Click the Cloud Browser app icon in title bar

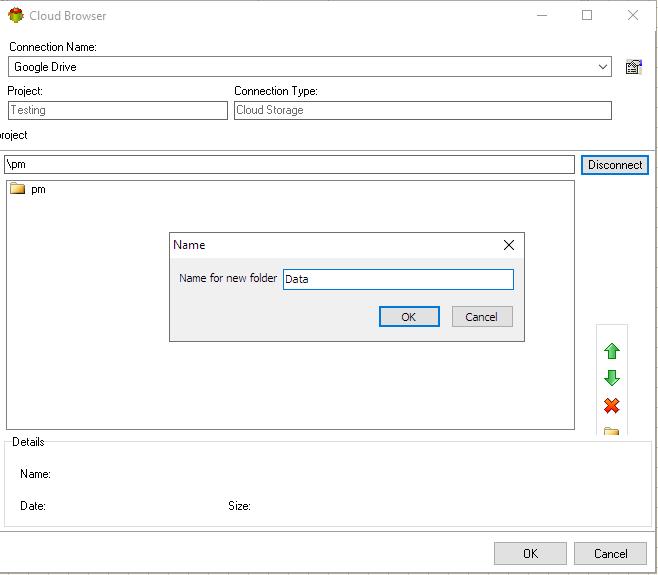tap(16, 16)
